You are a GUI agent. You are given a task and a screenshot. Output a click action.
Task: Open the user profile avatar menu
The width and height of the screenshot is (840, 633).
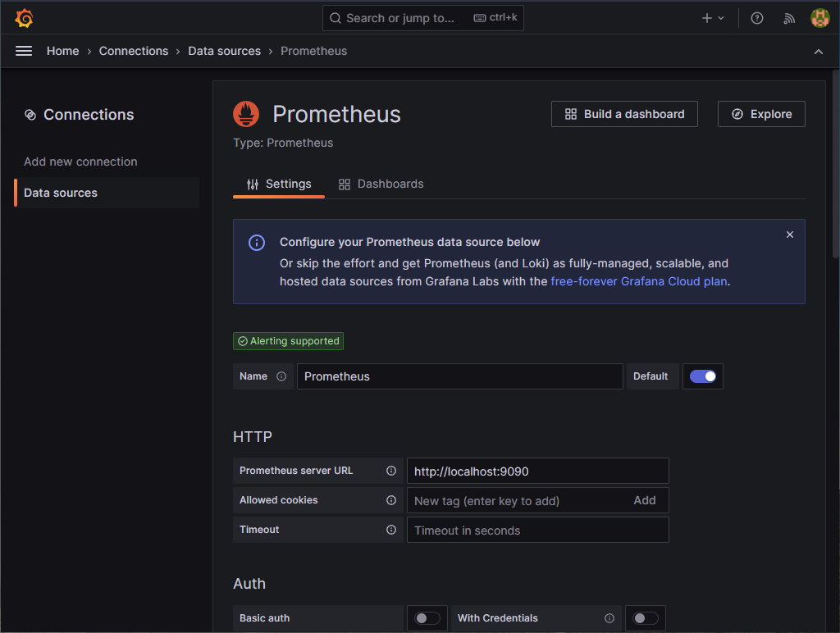tap(819, 17)
